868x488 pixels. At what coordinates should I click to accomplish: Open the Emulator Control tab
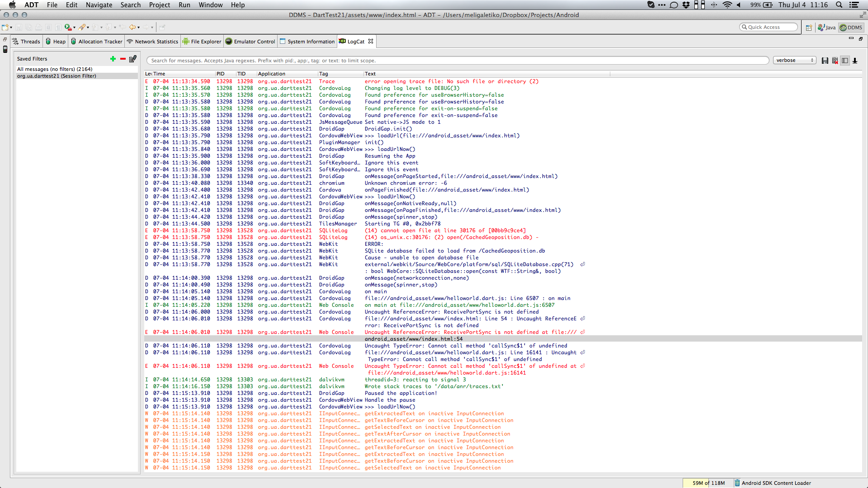[250, 42]
